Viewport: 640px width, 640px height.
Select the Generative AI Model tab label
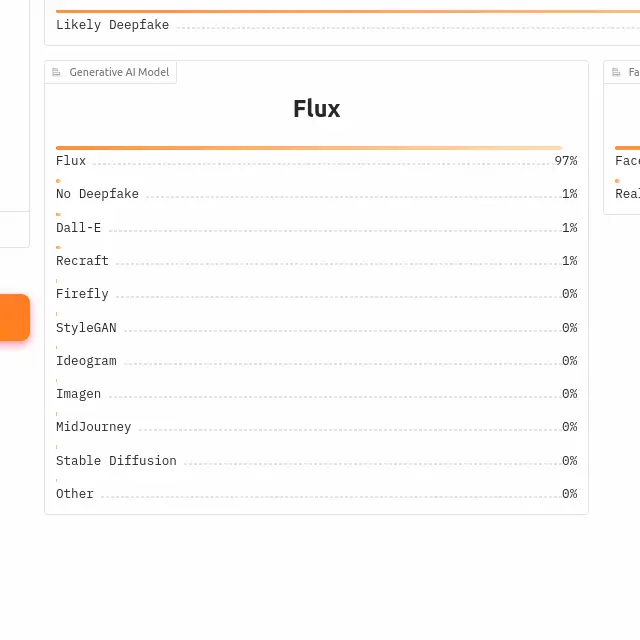point(119,72)
